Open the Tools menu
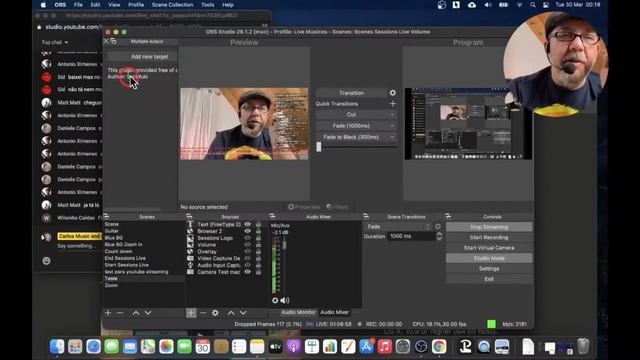This screenshot has height=360, width=640. pos(208,5)
